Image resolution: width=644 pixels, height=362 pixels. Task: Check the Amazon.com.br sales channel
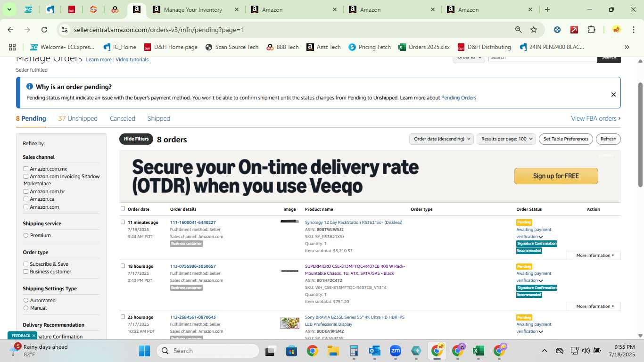coord(26,191)
